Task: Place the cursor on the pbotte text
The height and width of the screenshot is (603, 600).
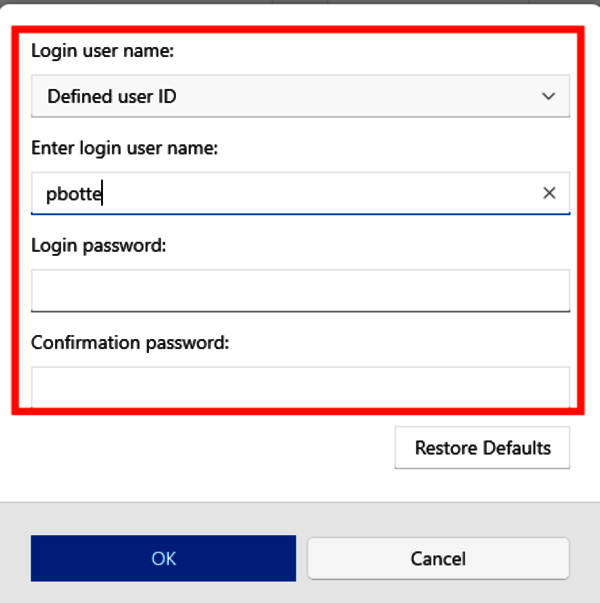Action: tap(74, 194)
